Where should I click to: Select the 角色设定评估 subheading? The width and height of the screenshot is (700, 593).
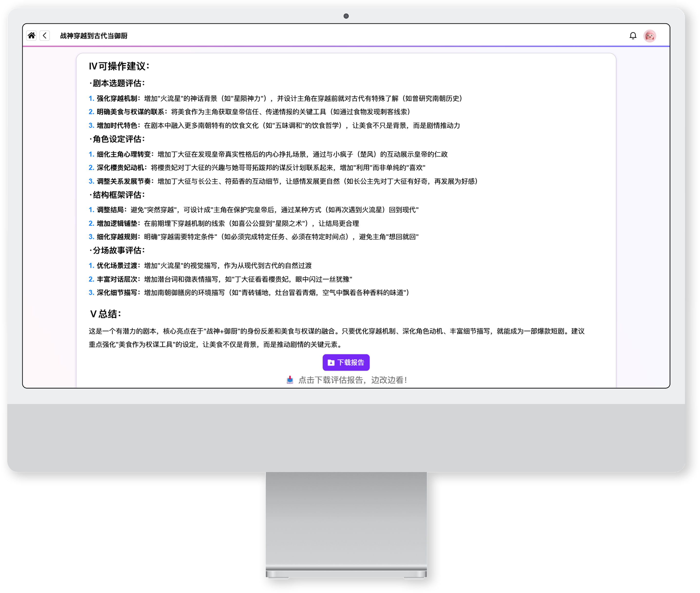117,139
